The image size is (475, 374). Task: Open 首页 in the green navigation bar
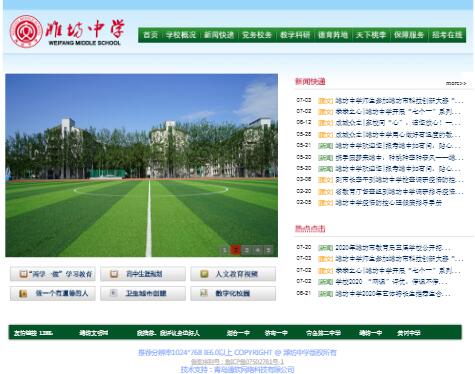click(x=150, y=35)
